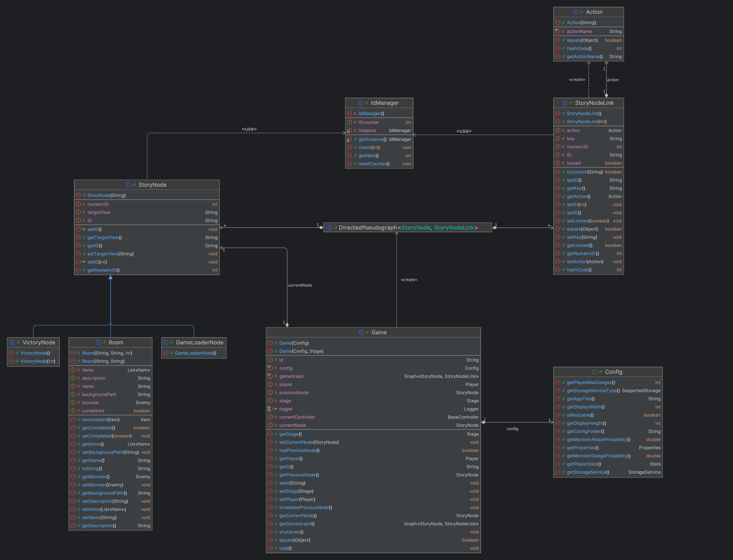Click the class icon beside GameLoaderNode title
This screenshot has height=560, width=733.
click(165, 342)
